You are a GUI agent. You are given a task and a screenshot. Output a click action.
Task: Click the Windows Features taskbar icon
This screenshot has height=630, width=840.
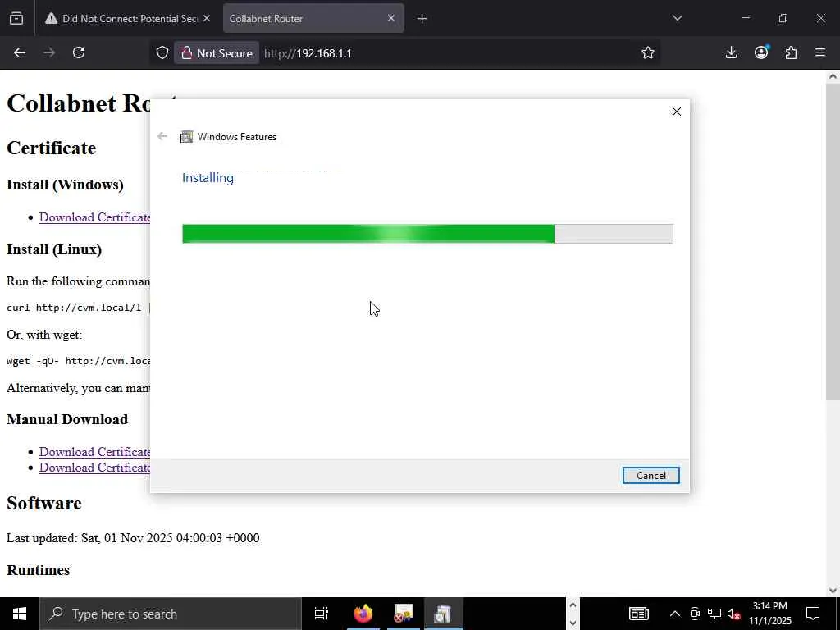coord(442,614)
